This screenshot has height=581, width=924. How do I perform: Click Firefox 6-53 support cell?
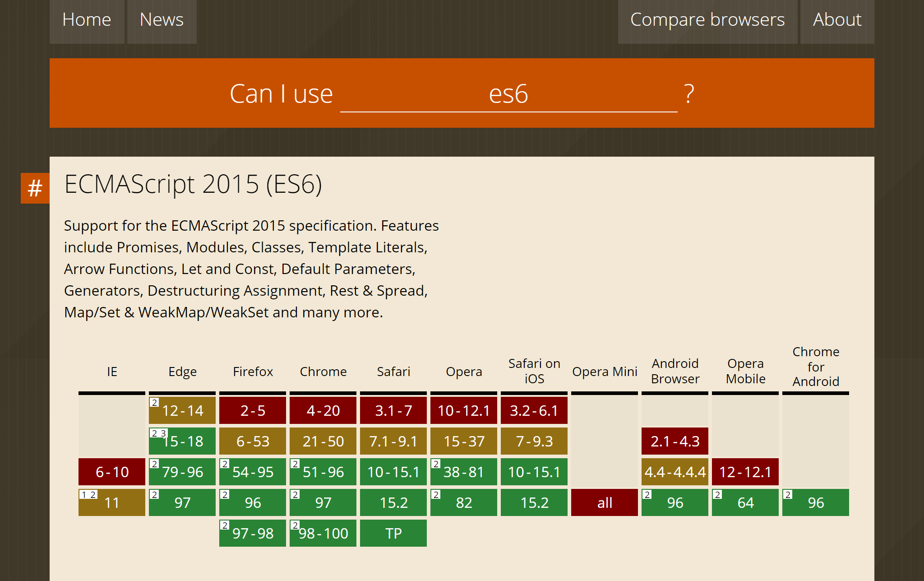click(x=253, y=441)
